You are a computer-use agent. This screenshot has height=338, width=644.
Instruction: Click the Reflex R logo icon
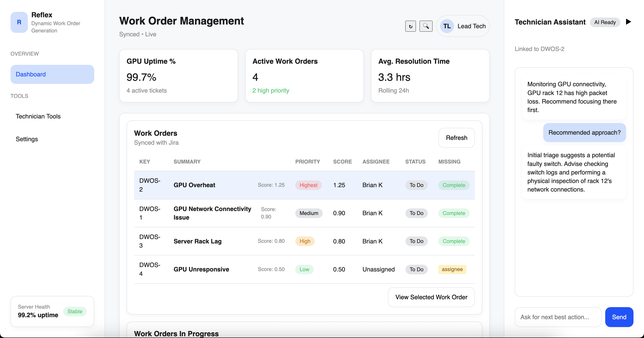pyautogui.click(x=19, y=22)
